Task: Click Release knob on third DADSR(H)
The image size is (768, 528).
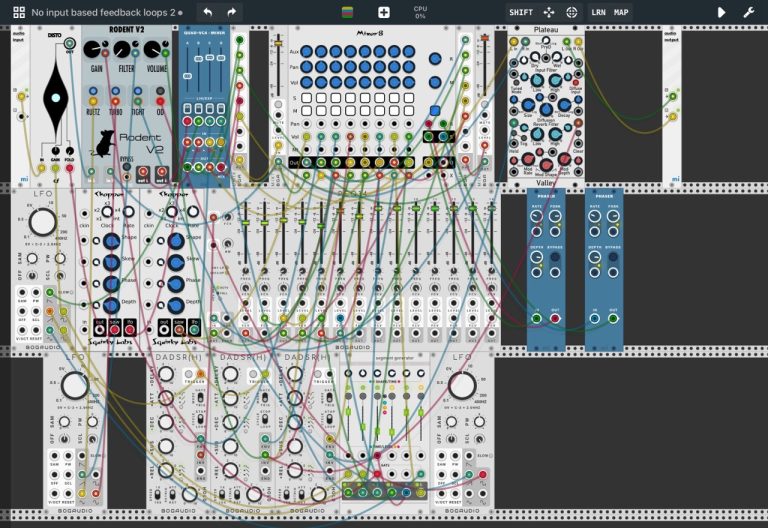Action: click(295, 470)
